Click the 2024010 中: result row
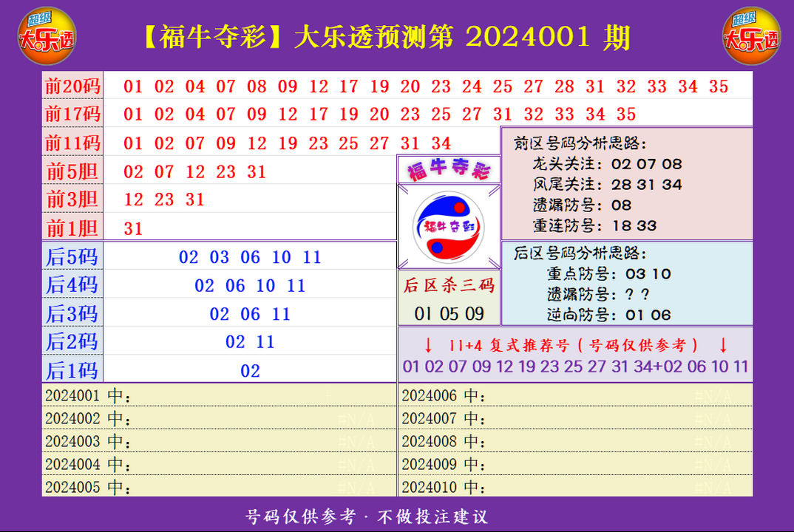This screenshot has height=532, width=794. tap(576, 486)
